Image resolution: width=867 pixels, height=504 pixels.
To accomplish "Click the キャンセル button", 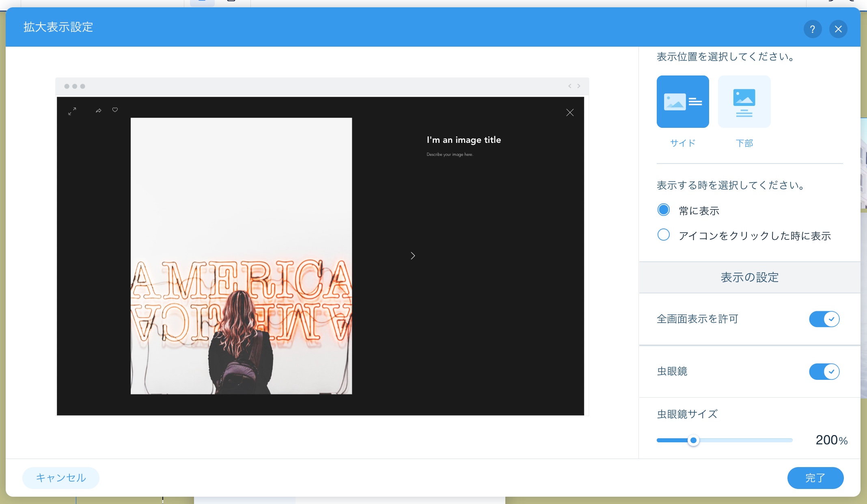I will [60, 478].
